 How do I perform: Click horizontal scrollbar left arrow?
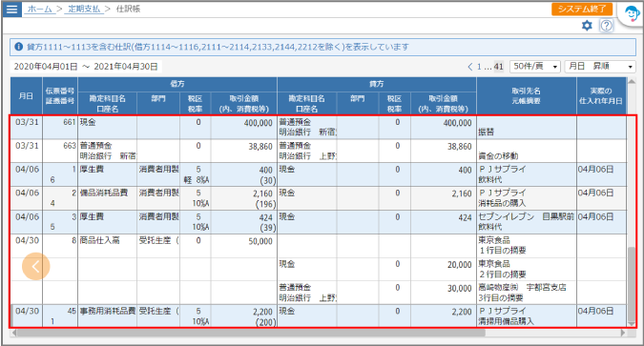tap(14, 333)
